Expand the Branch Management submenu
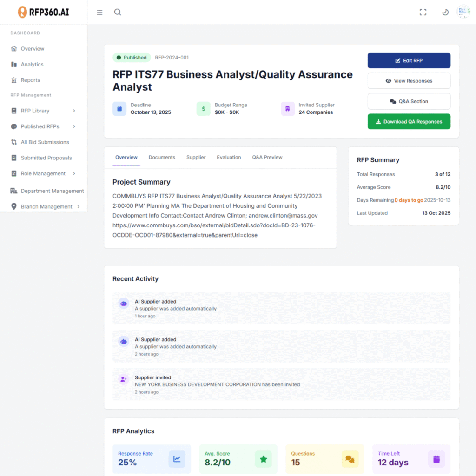 (78, 206)
